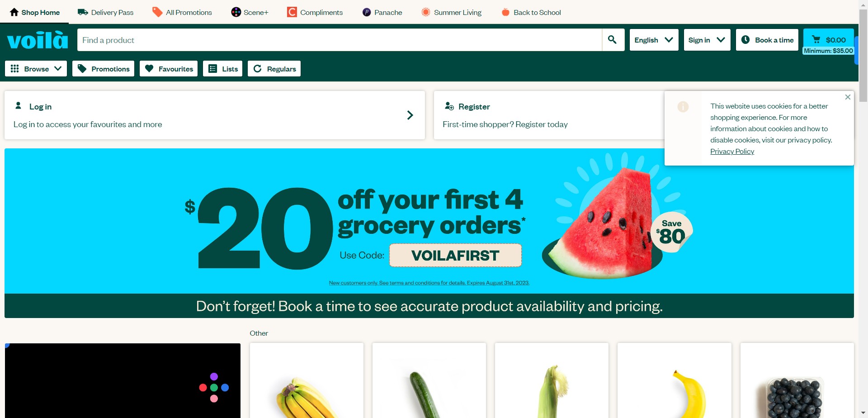Focus the Find a product search field
Image resolution: width=868 pixels, height=418 pixels.
pos(340,40)
